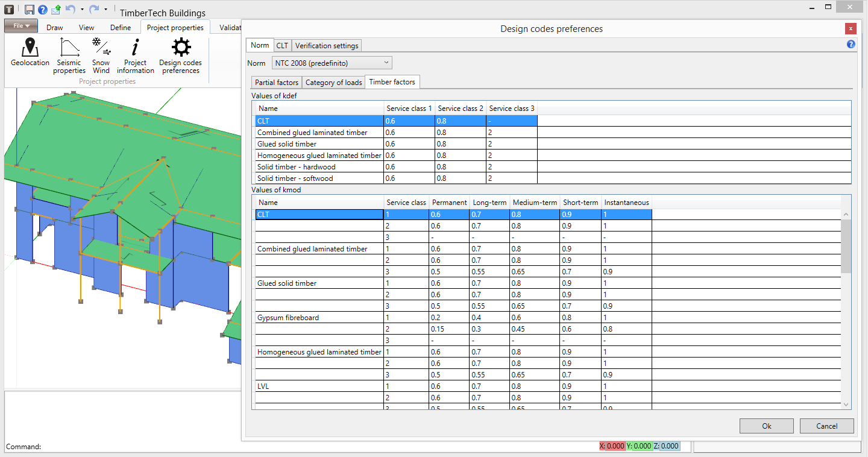This screenshot has width=868, height=457.
Task: Open the Verification settings tab
Action: click(x=327, y=45)
